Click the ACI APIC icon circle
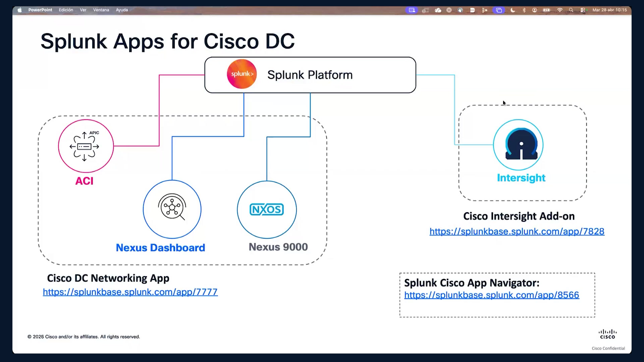 (x=86, y=146)
